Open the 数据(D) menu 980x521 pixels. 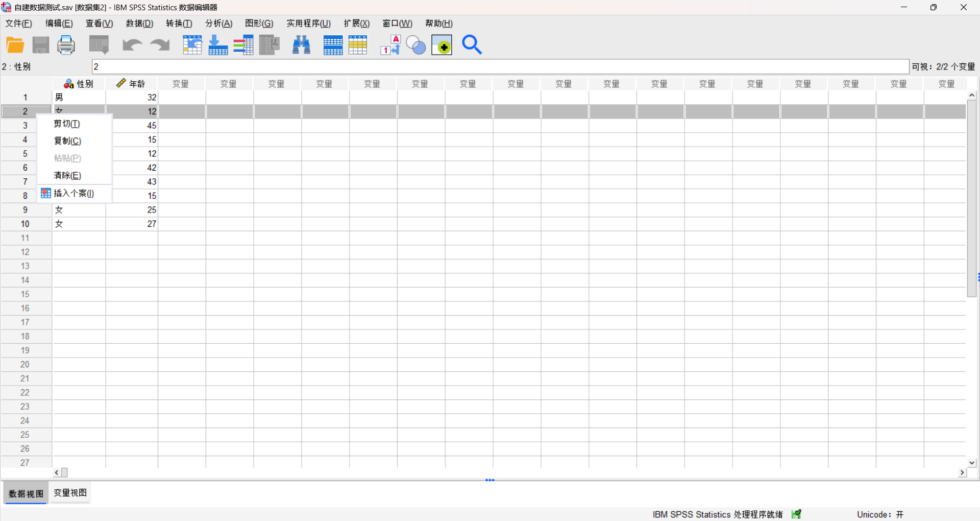coord(140,23)
